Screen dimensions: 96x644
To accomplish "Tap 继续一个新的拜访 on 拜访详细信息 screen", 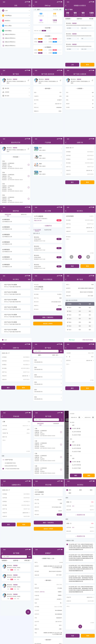I will click(48, 317).
